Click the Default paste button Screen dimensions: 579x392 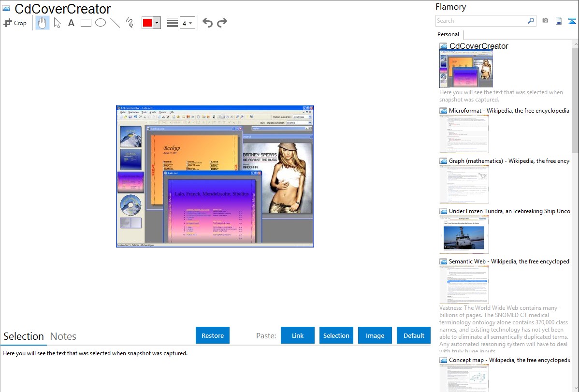(x=414, y=335)
